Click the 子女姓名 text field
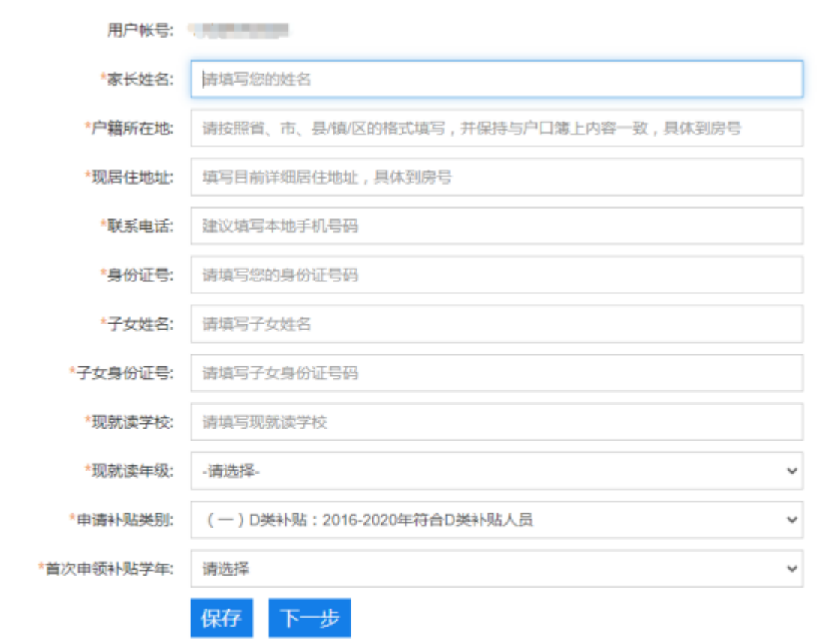832x644 pixels. pos(496,324)
